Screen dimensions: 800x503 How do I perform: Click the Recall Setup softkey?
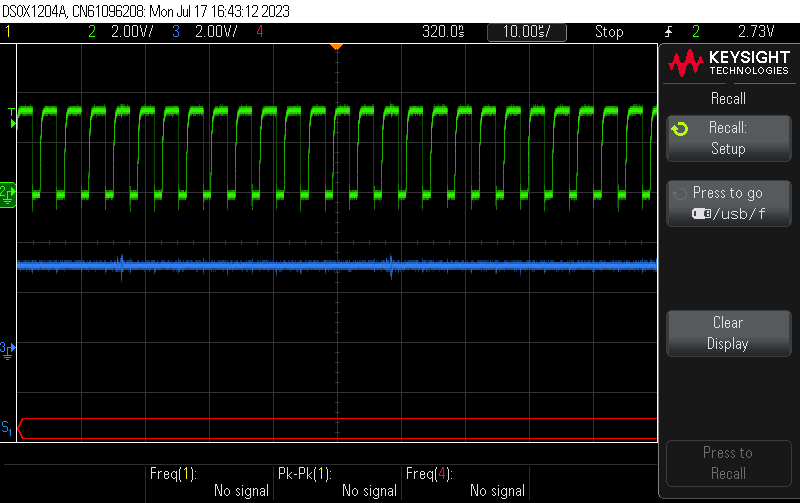[729, 138]
